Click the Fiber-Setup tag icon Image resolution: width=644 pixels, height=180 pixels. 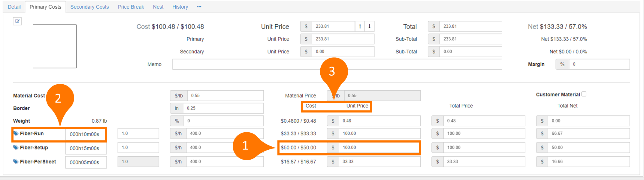tap(16, 148)
